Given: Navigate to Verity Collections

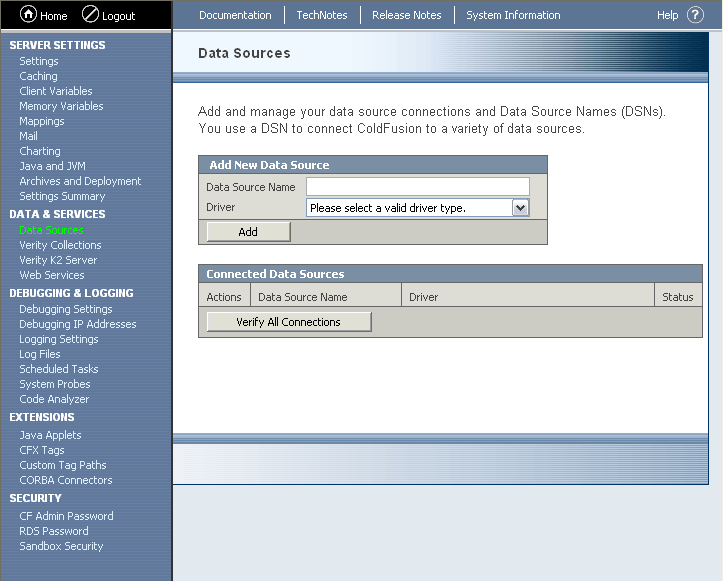Looking at the screenshot, I should coord(60,245).
